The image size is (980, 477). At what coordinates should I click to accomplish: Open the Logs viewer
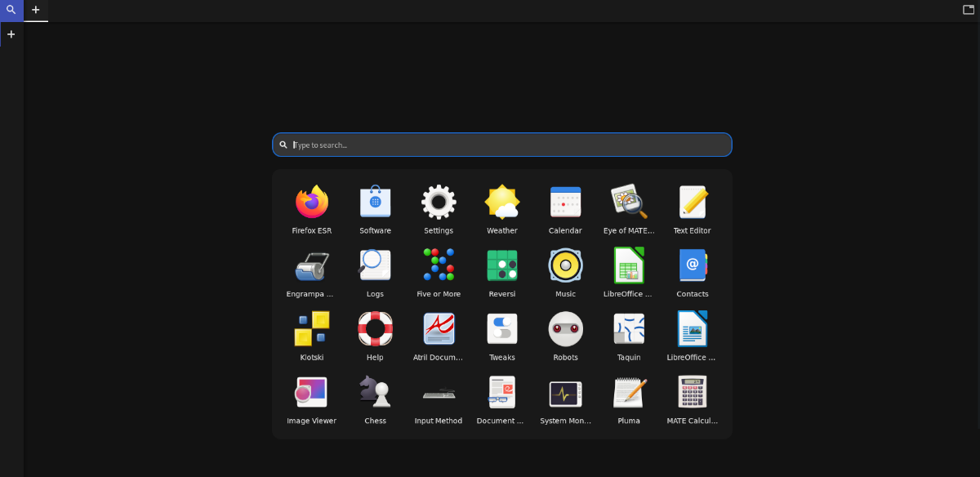point(375,265)
